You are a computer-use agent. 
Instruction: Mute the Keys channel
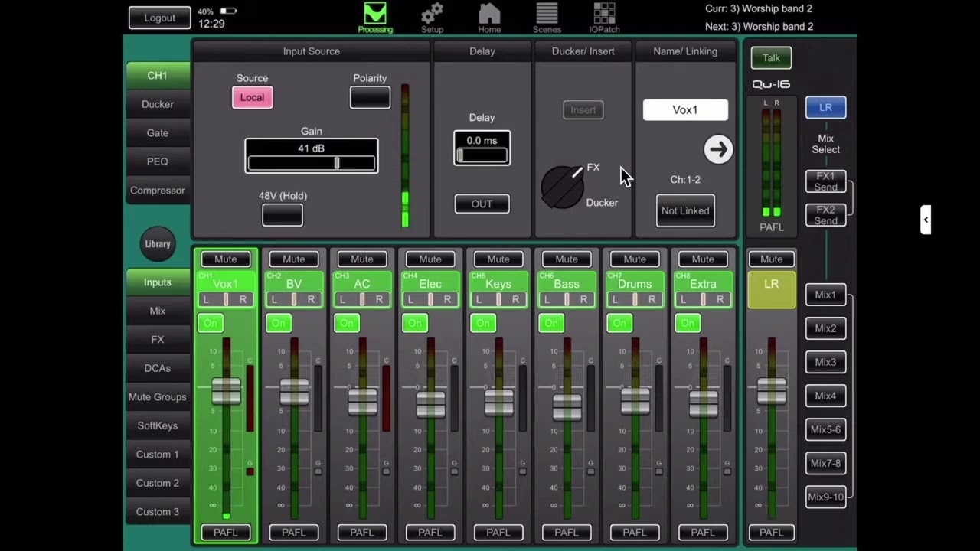point(498,259)
